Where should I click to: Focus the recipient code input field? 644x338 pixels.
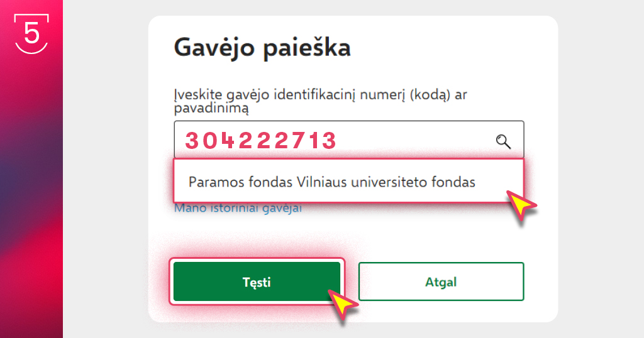point(348,140)
